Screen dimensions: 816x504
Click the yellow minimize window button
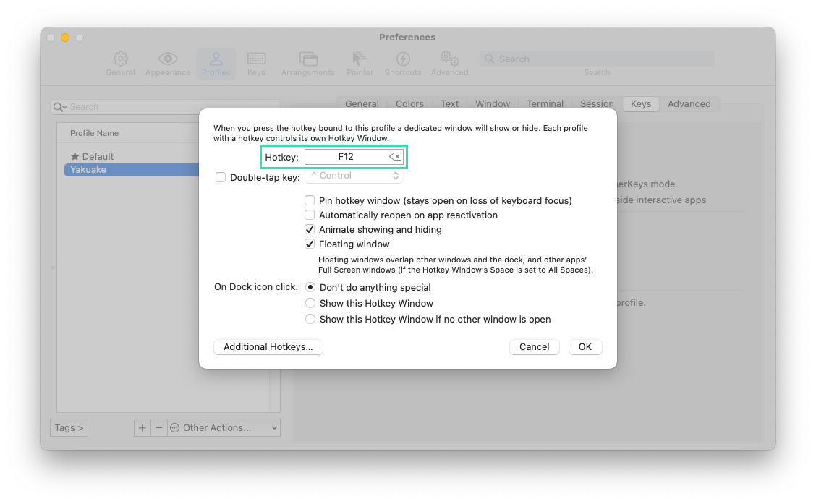click(65, 38)
